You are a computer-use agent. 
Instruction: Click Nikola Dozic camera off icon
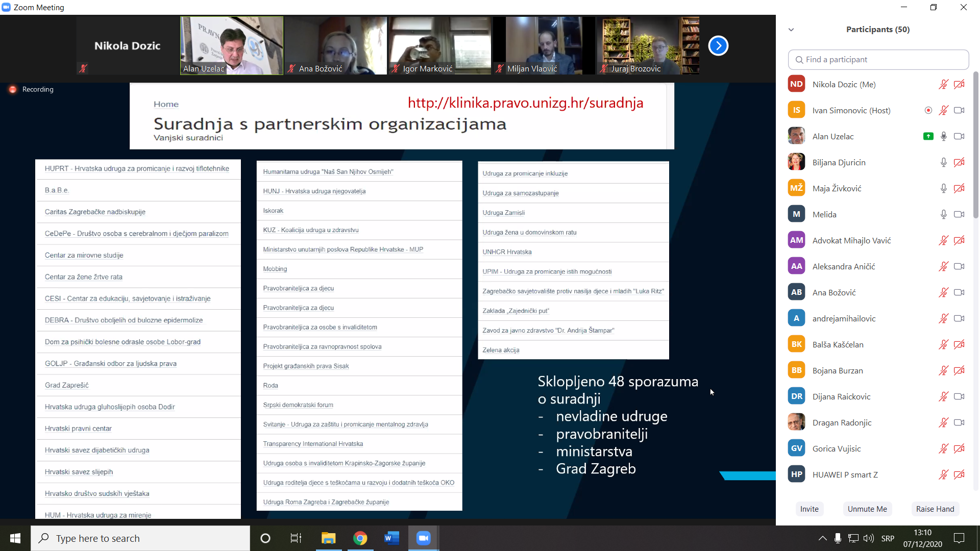point(959,84)
